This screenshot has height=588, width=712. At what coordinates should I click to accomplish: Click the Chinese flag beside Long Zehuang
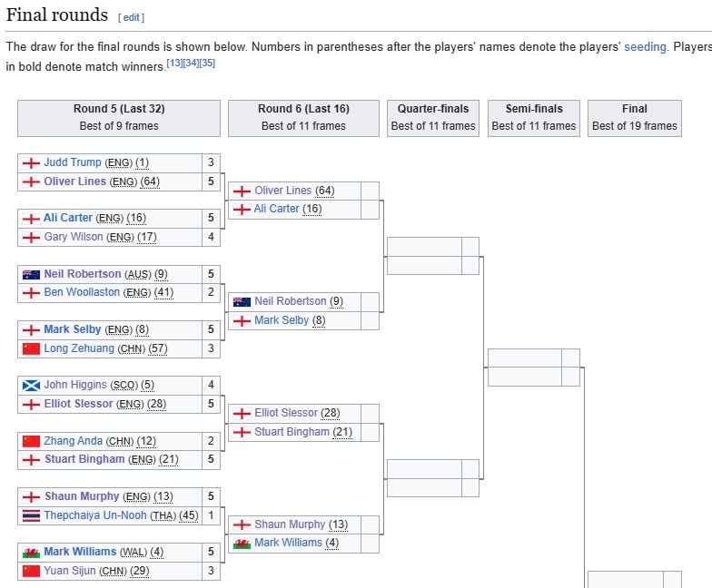click(31, 348)
